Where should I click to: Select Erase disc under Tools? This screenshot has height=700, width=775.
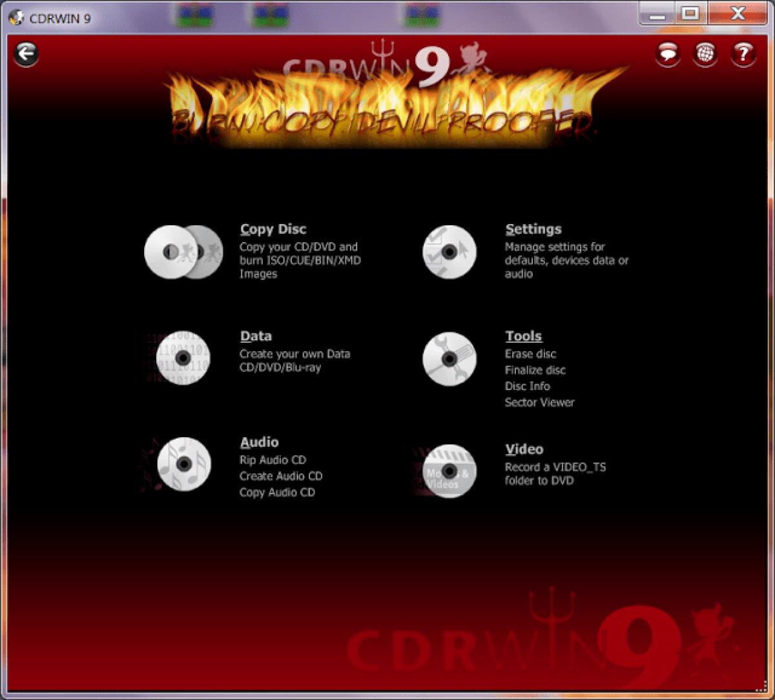[x=531, y=354]
